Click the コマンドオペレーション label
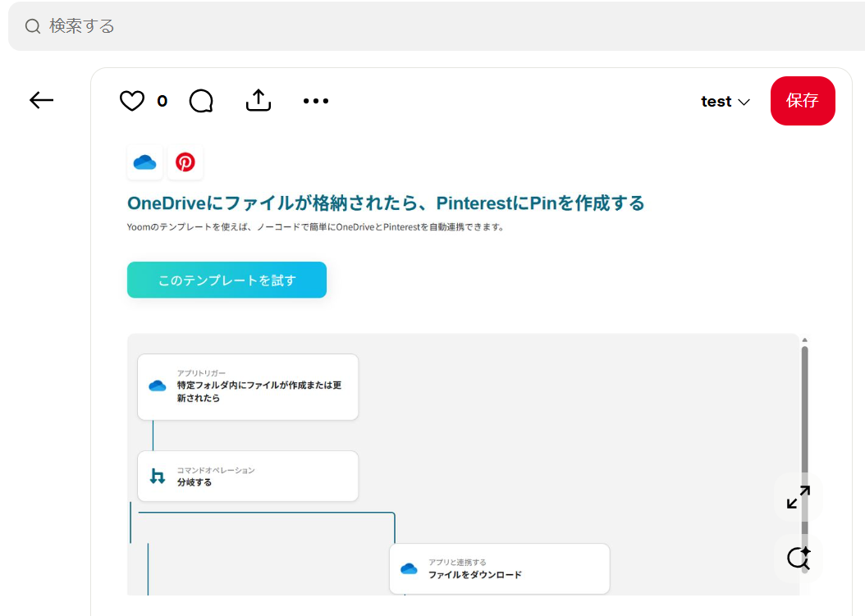 [216, 471]
